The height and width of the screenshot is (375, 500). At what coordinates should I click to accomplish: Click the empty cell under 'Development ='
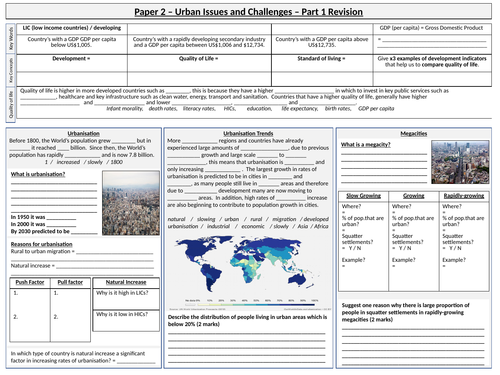coord(72,79)
